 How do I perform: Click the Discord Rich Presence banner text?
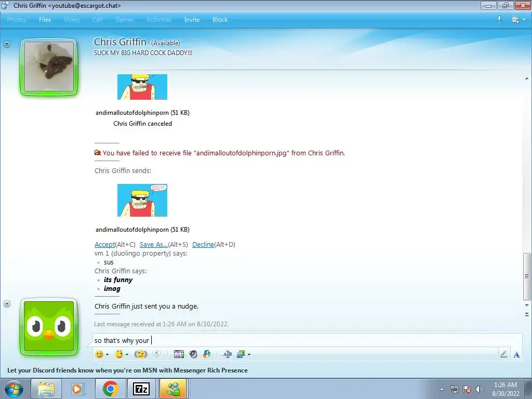(x=128, y=370)
